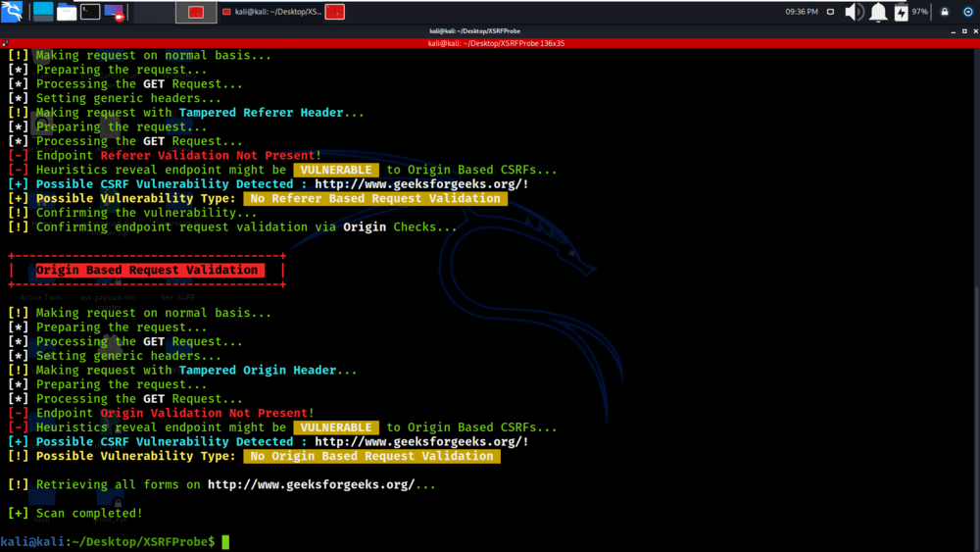980x552 pixels.
Task: Click the 'Scan completed!' line
Action: coord(75,513)
